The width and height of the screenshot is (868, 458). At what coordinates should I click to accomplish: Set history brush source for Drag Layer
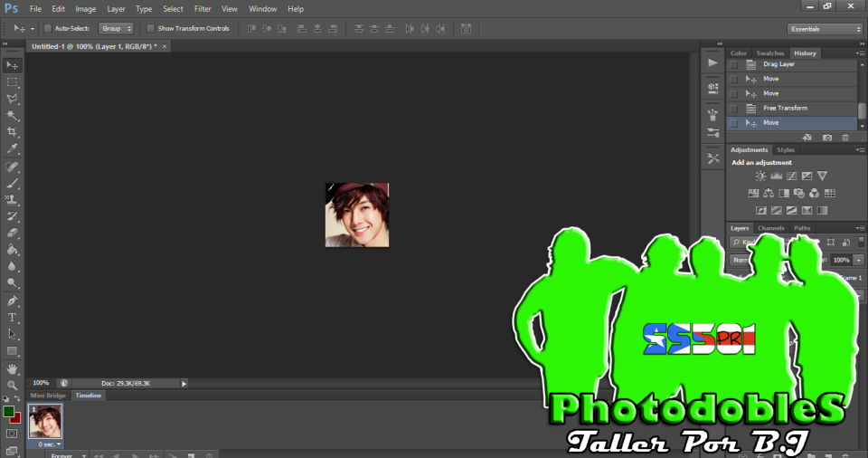[x=733, y=64]
